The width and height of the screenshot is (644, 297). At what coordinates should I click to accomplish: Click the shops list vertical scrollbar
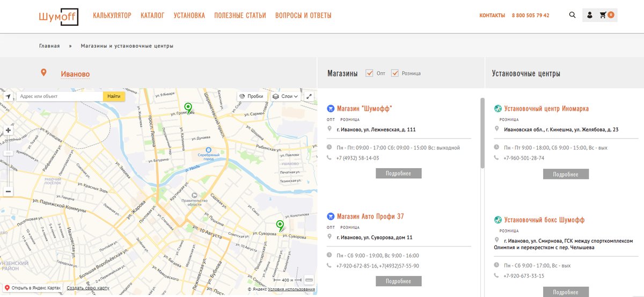482,133
